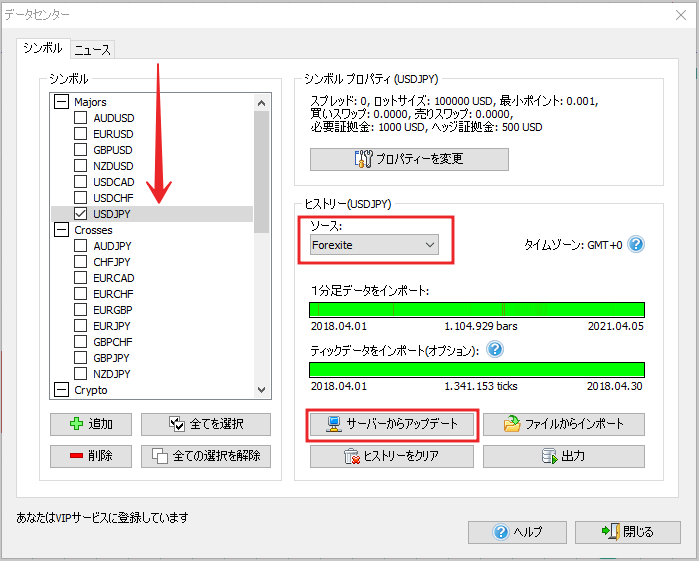Enable the EURUSD checkbox
The height and width of the screenshot is (561, 699).
tap(80, 134)
